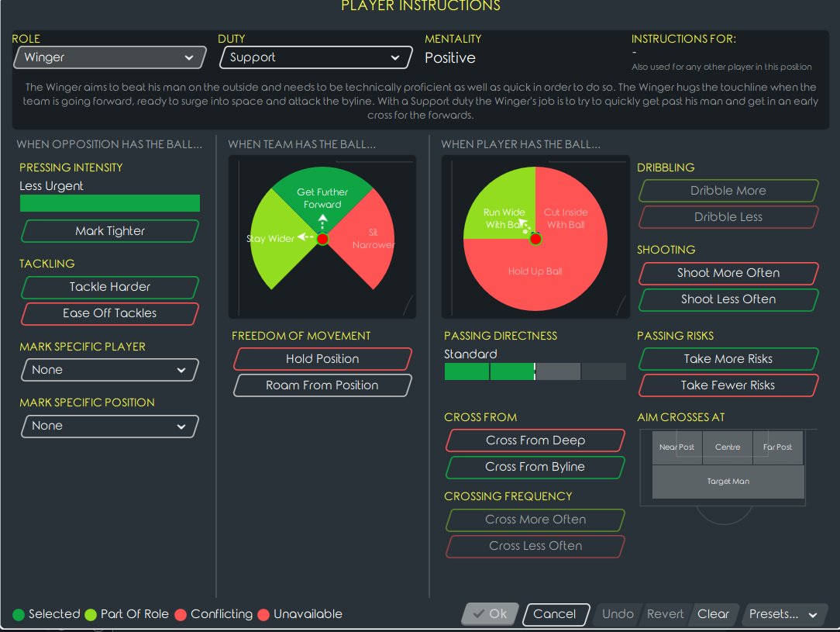Toggle Shoot Less Often instruction
The width and height of the screenshot is (840, 632).
click(x=728, y=299)
